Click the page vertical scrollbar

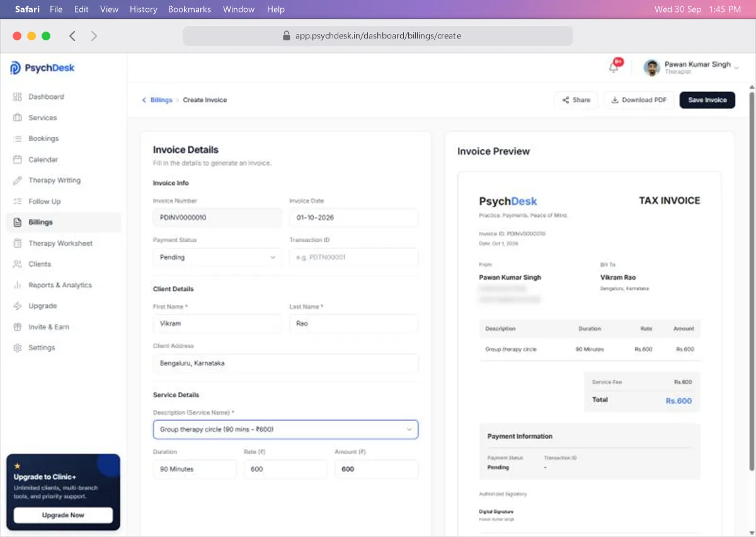[x=751, y=280]
